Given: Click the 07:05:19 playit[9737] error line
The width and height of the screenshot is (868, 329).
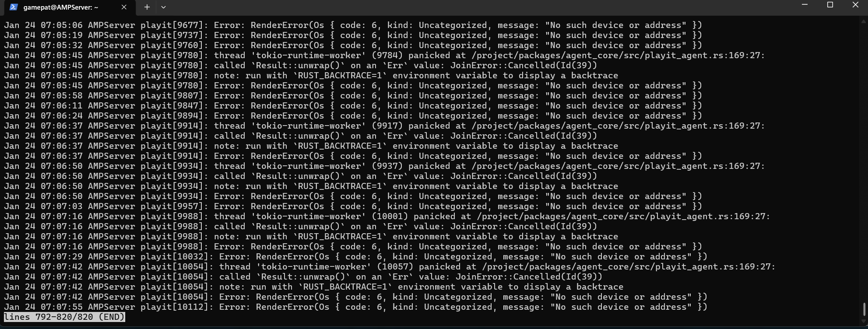Looking at the screenshot, I should point(353,35).
